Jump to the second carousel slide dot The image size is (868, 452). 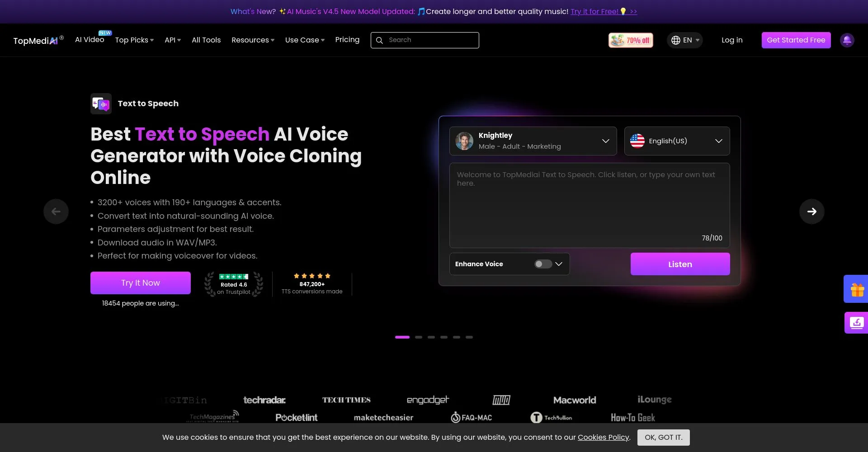tap(419, 337)
